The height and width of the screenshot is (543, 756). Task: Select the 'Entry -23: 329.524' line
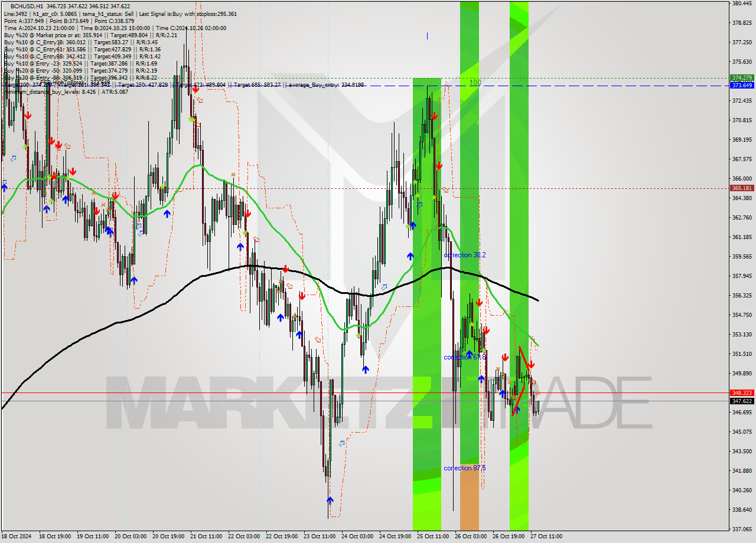[x=80, y=63]
